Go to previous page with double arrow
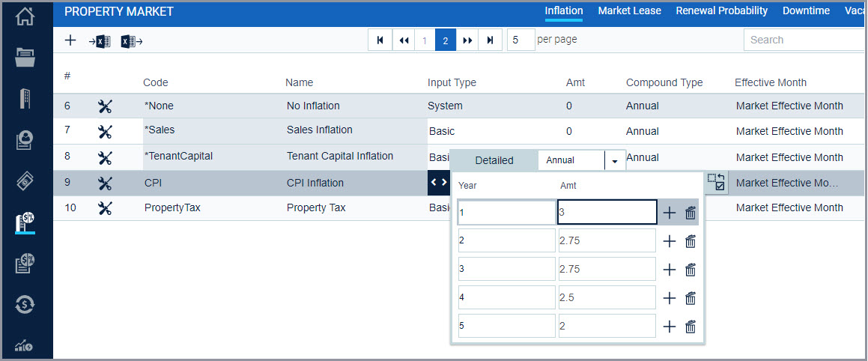The height and width of the screenshot is (361, 868). [x=404, y=40]
